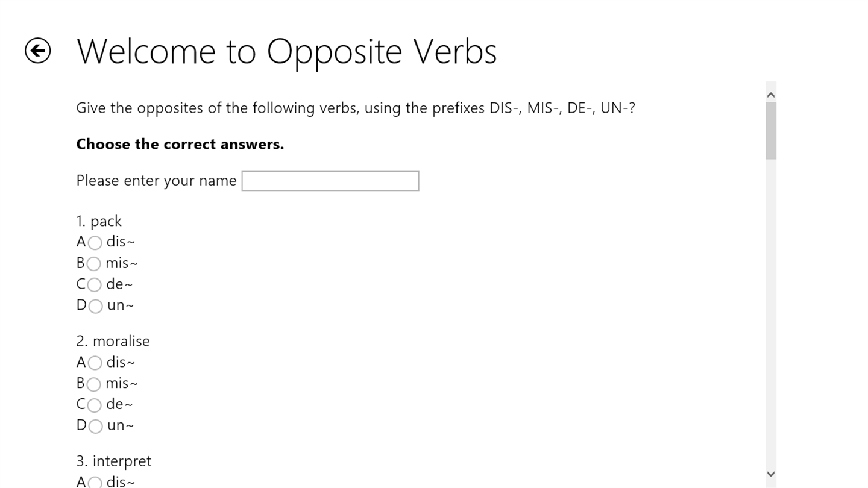Viewport: 868px width, 488px height.
Task: Click the name input field
Action: coord(330,181)
